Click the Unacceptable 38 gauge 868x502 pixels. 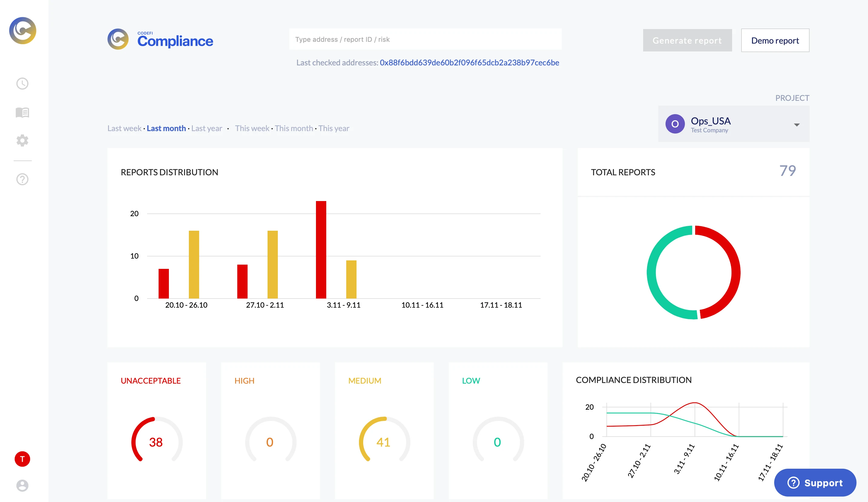[156, 441]
